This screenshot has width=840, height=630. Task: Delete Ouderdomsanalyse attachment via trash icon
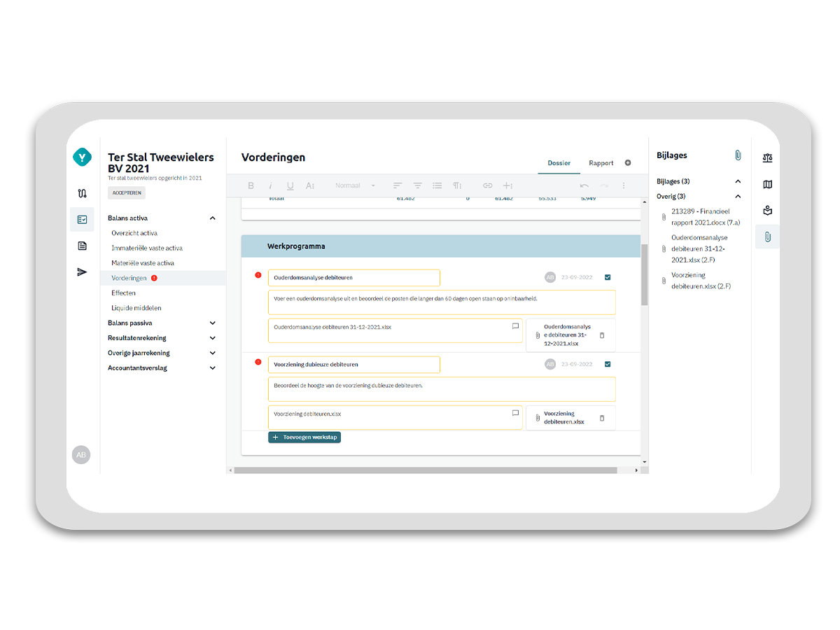click(602, 335)
